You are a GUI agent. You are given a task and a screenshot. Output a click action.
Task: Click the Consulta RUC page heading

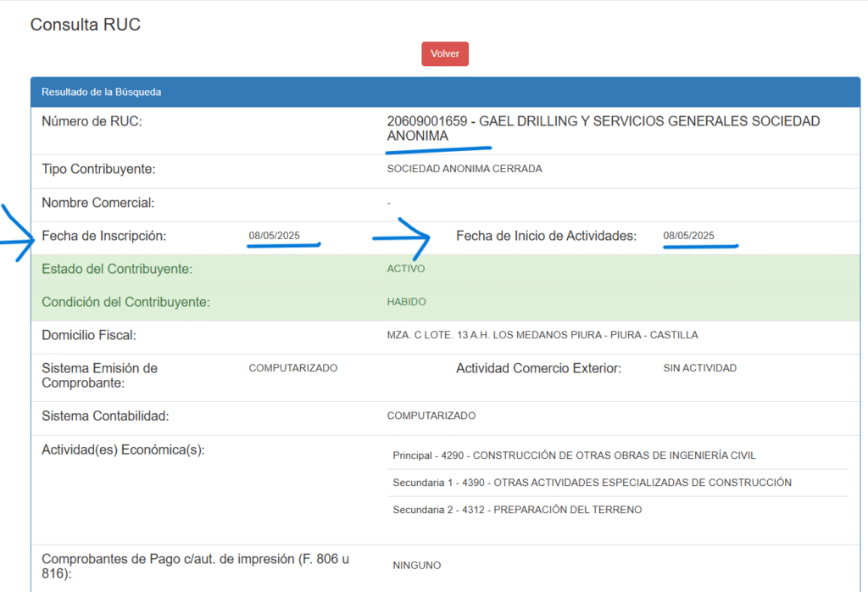tap(86, 25)
